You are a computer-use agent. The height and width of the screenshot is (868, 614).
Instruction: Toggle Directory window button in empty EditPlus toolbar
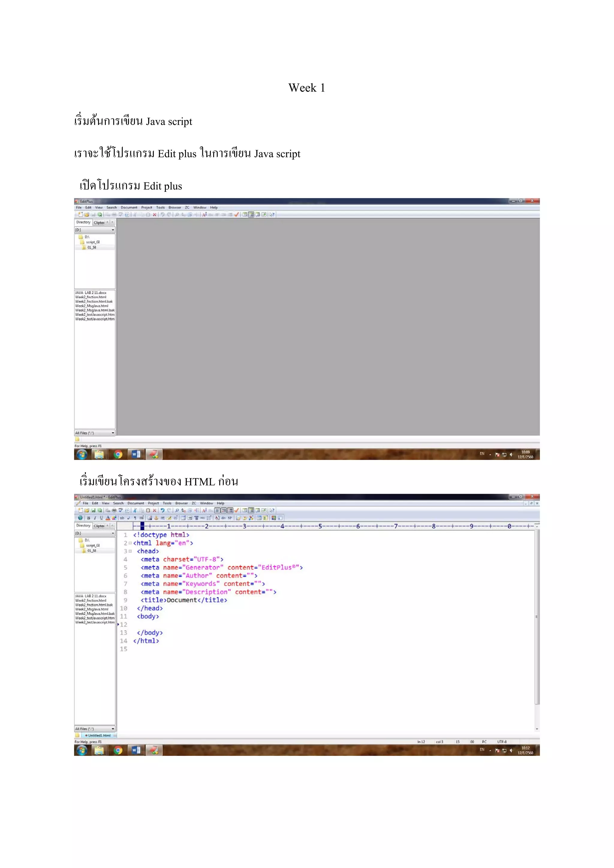[x=251, y=214]
